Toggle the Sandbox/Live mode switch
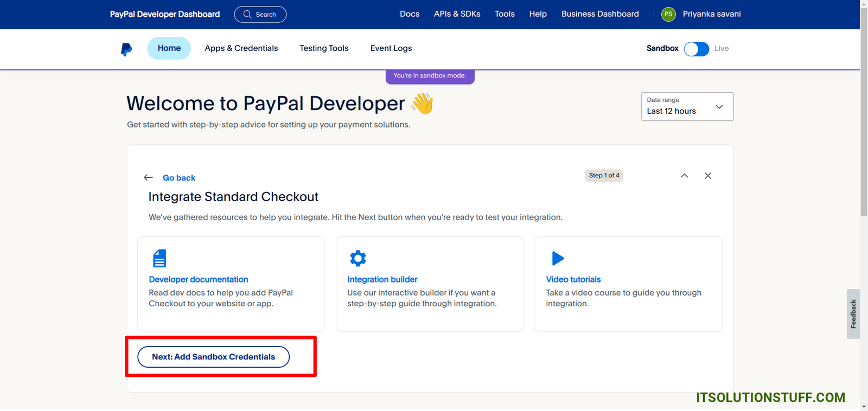 coord(696,49)
